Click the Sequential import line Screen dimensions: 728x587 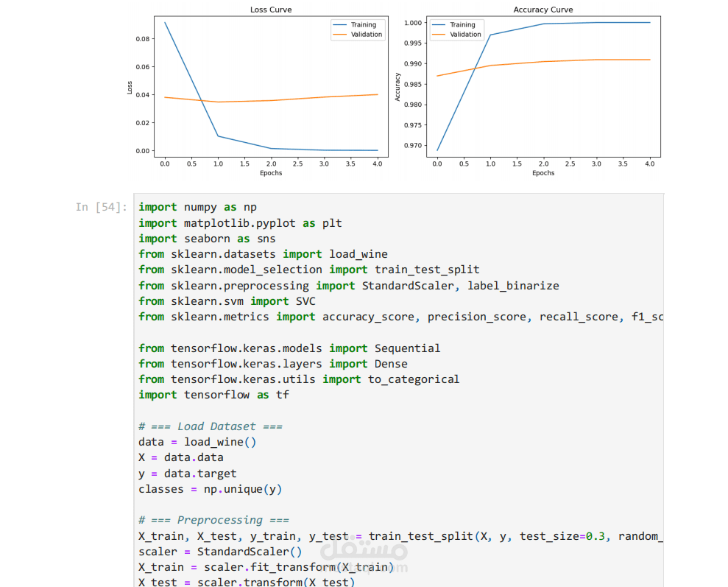[x=289, y=348]
